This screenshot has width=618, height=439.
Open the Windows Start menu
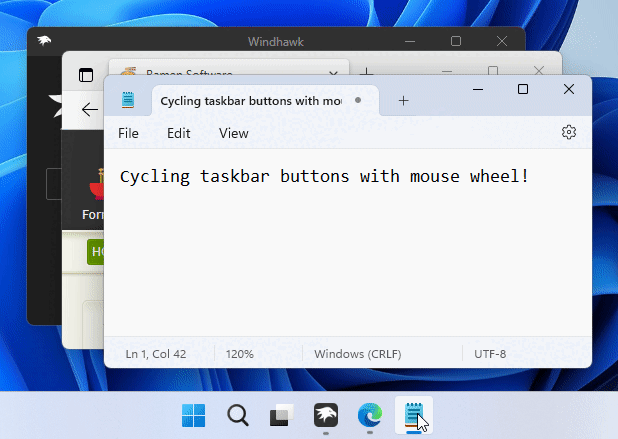pyautogui.click(x=193, y=415)
